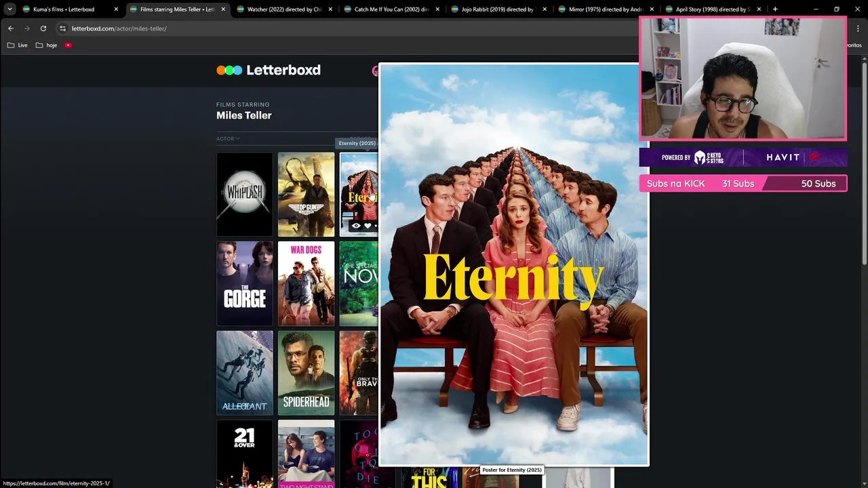The height and width of the screenshot is (488, 868).
Task: Open the YouTube bookmark icon
Action: (68, 45)
